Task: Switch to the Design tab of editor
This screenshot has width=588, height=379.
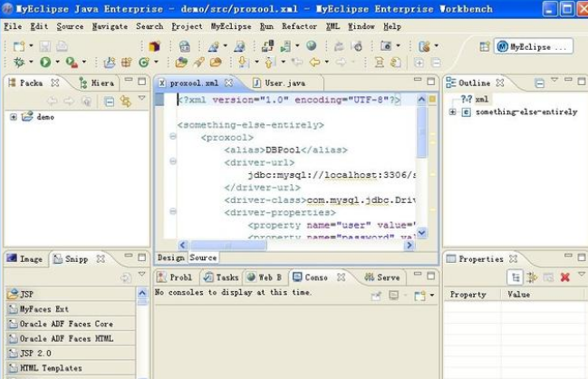Action: click(x=170, y=258)
